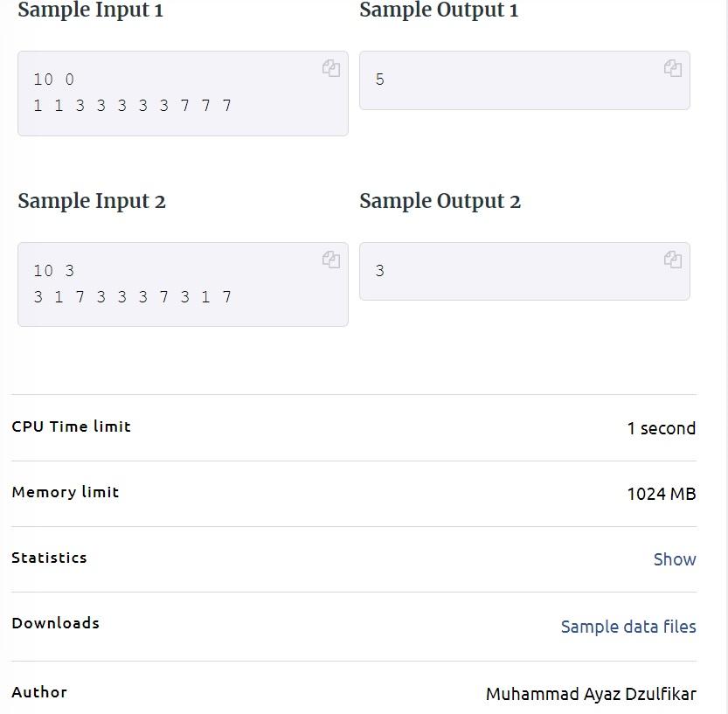Viewport: 728px width, 714px height.
Task: Click the copy icon in Sample Output 2
Action: (x=673, y=260)
